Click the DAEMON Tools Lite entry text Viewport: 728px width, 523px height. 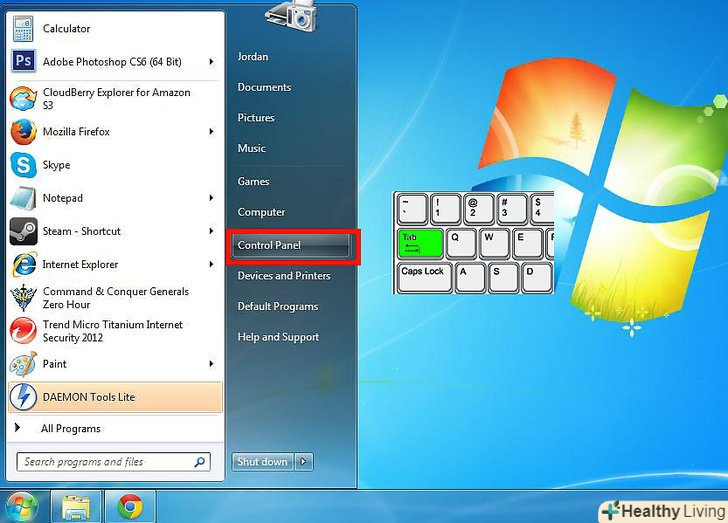pos(89,397)
